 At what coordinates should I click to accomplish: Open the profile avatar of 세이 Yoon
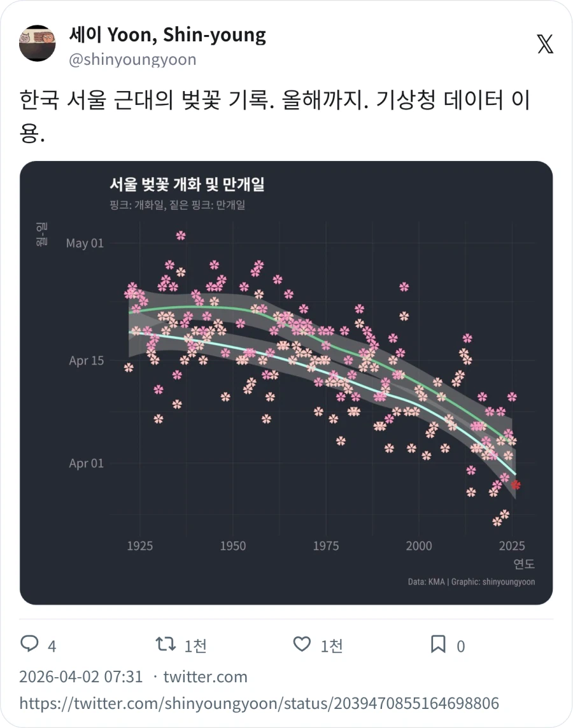[38, 45]
